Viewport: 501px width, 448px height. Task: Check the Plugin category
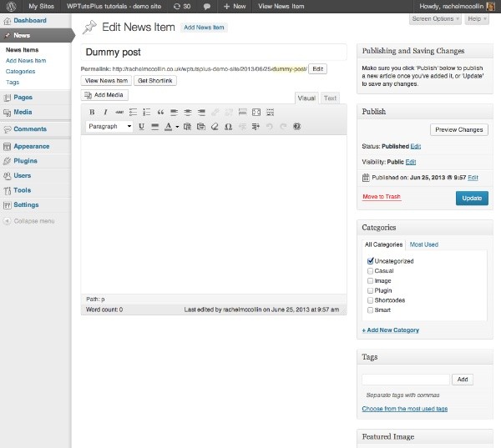click(370, 290)
